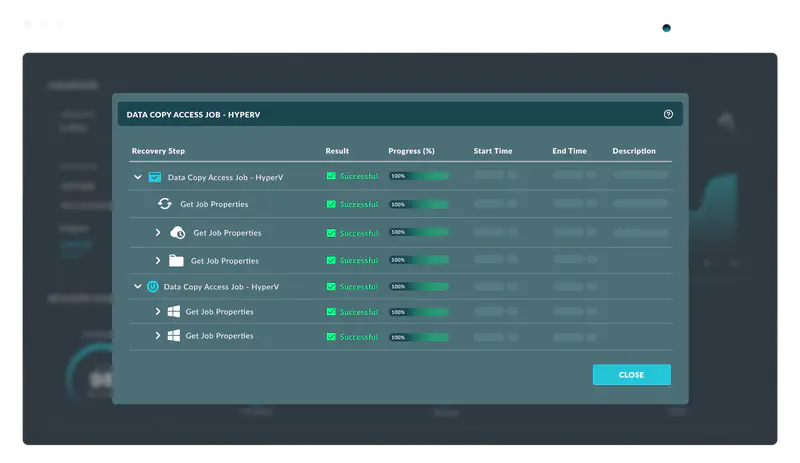Expand the last Windows-logo Get Job Properties row

click(x=158, y=335)
